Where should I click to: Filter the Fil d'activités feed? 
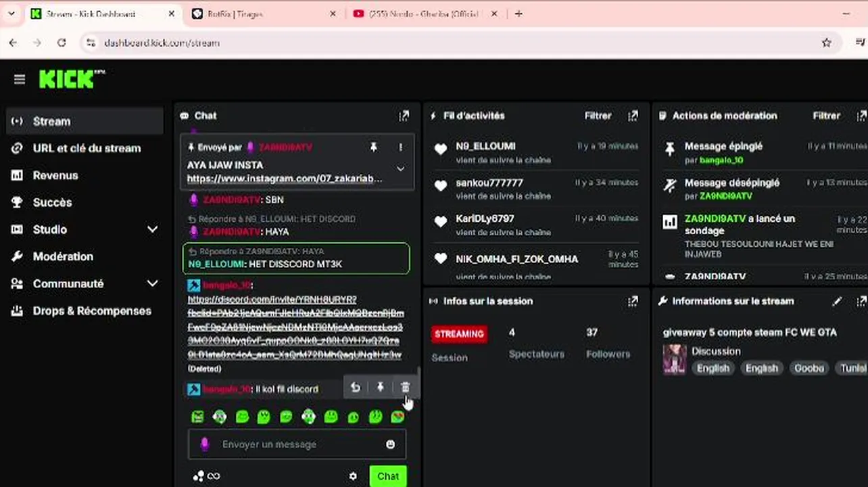pos(598,116)
